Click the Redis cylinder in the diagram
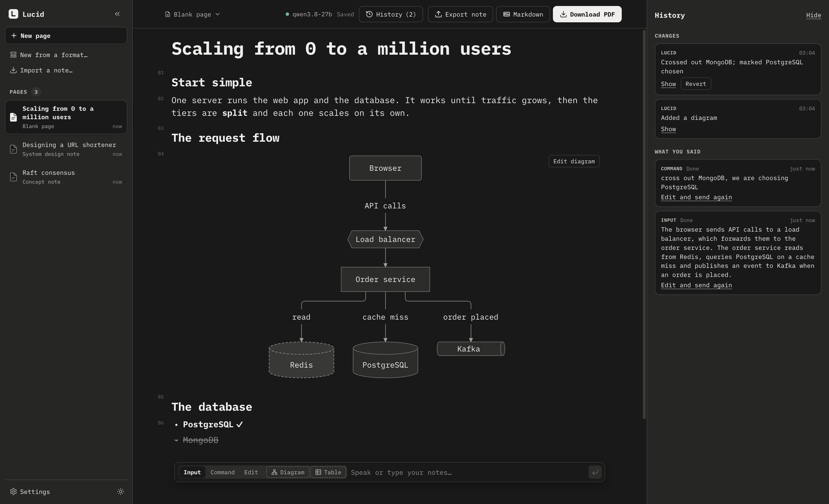Screen dimensions: 829x504 [302, 360]
